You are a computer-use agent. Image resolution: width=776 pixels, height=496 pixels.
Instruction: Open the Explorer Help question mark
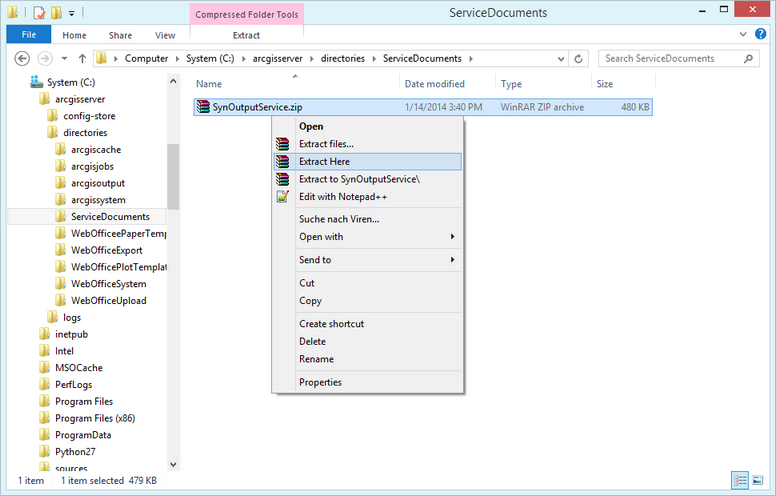[x=761, y=34]
